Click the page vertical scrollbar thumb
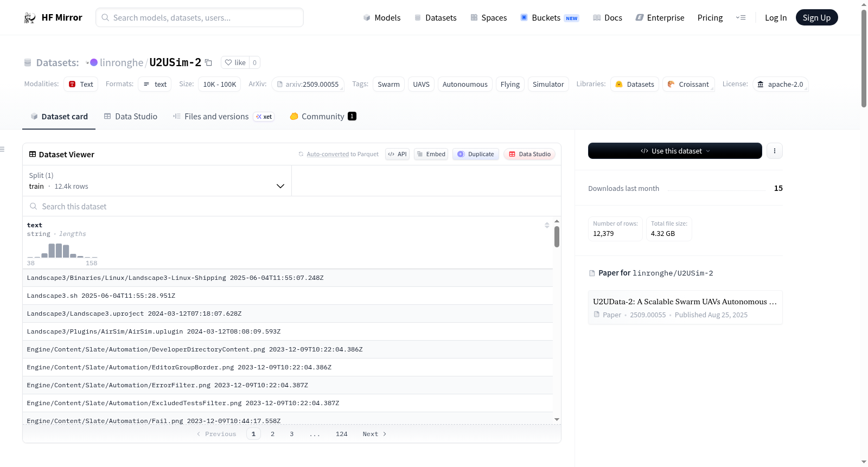Viewport: 868px width, 467px height. [864, 59]
